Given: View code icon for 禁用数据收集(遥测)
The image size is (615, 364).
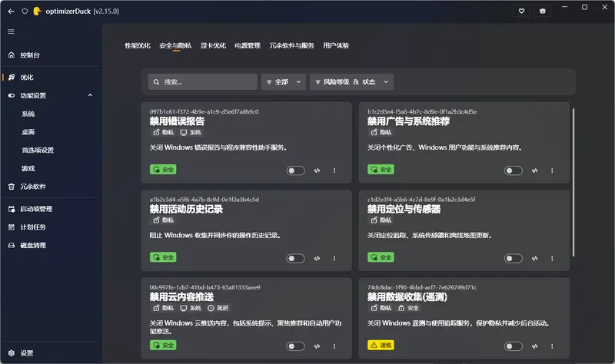Looking at the screenshot, I should (534, 346).
